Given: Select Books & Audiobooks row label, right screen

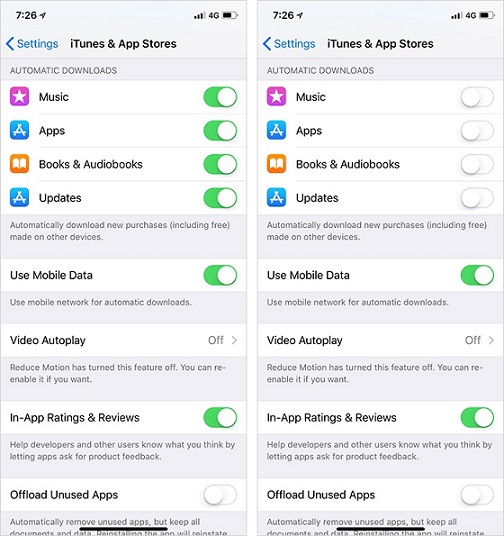Looking at the screenshot, I should click(x=348, y=164).
